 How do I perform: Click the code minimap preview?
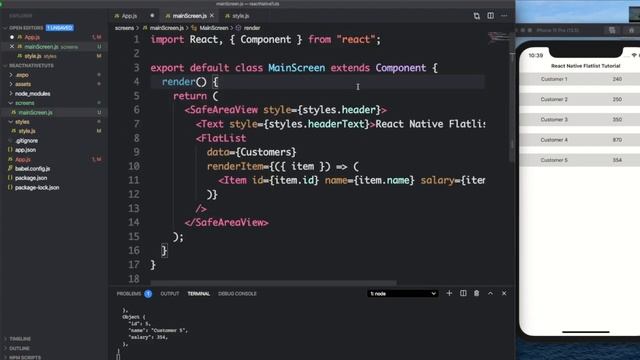click(x=498, y=38)
